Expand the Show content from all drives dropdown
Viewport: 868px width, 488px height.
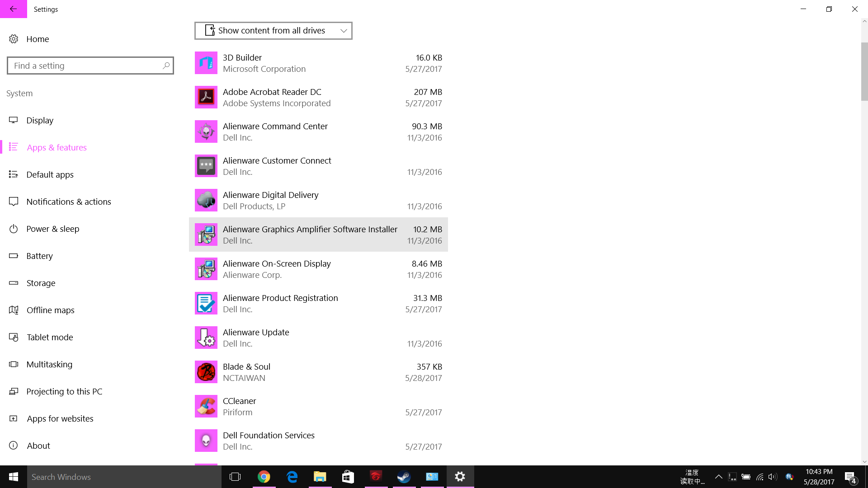(274, 31)
